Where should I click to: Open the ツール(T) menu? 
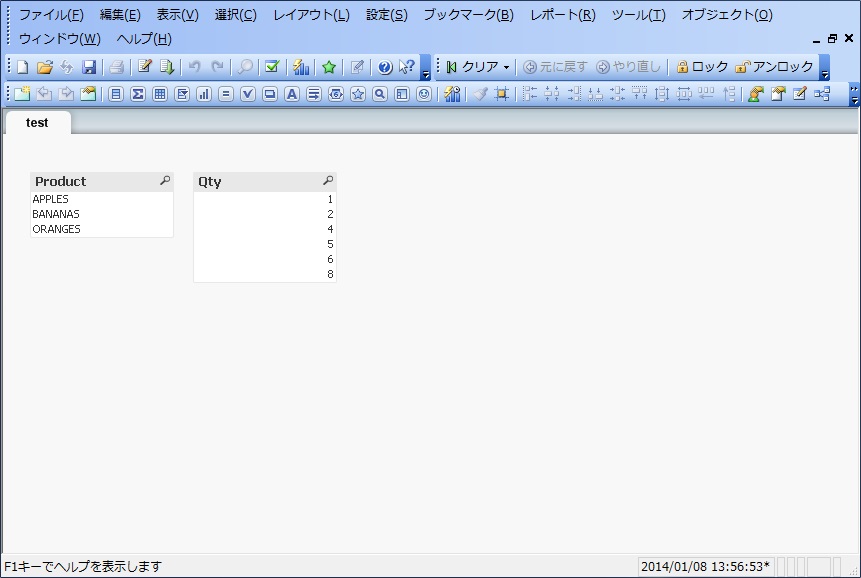639,15
